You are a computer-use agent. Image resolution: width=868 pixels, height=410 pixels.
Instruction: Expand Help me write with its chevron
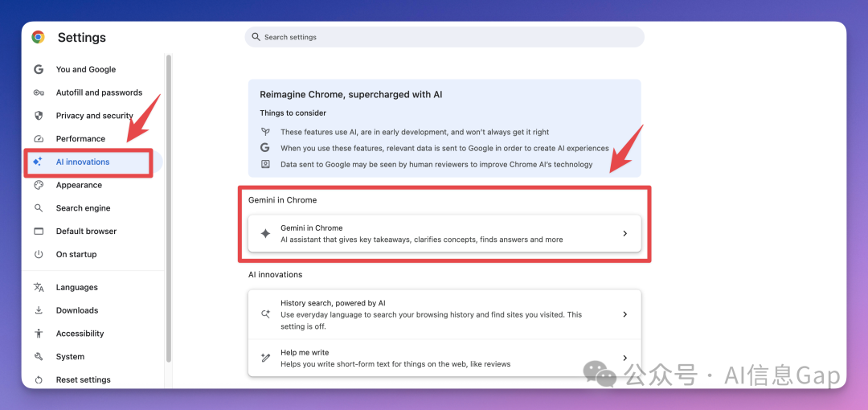tap(625, 358)
